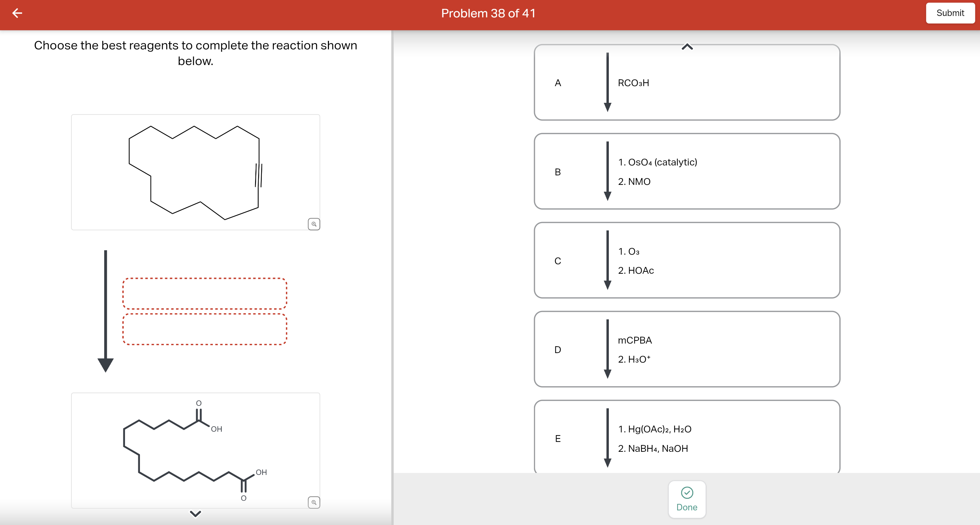Choose option E with Hg(OAc)2, NaBH4
The height and width of the screenshot is (525, 980).
[687, 437]
